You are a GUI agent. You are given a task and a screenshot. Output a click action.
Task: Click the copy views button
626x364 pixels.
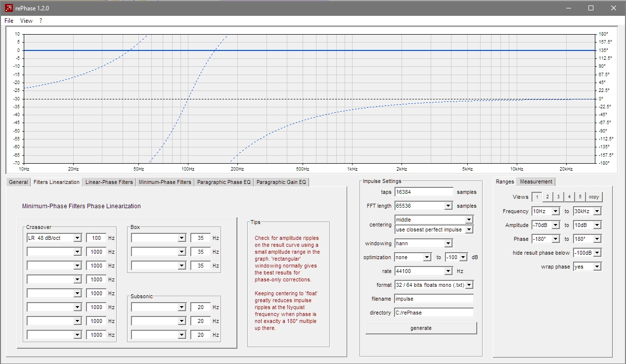[594, 197]
